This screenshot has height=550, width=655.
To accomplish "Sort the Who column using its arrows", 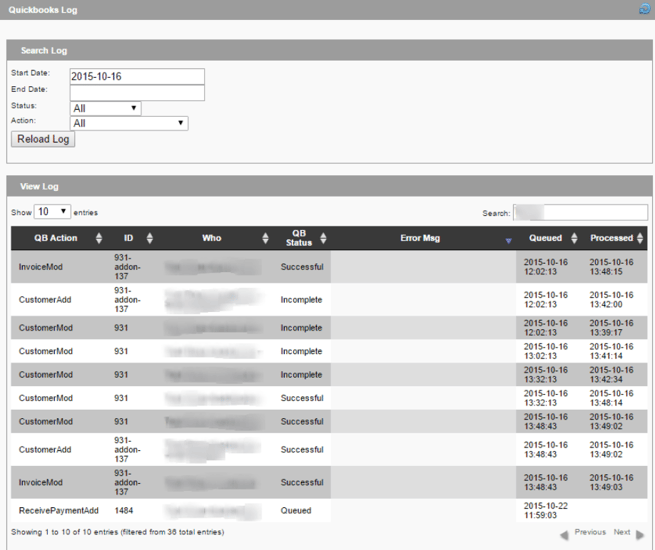I will 265,238.
